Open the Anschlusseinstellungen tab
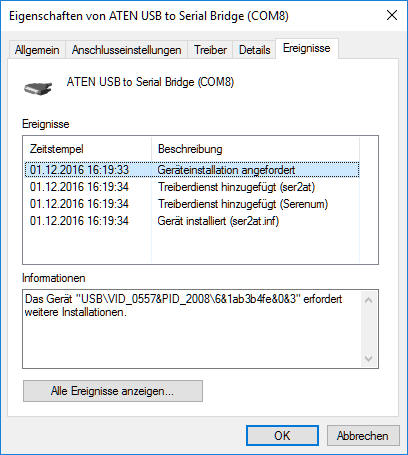This screenshot has width=408, height=455. coord(127,50)
